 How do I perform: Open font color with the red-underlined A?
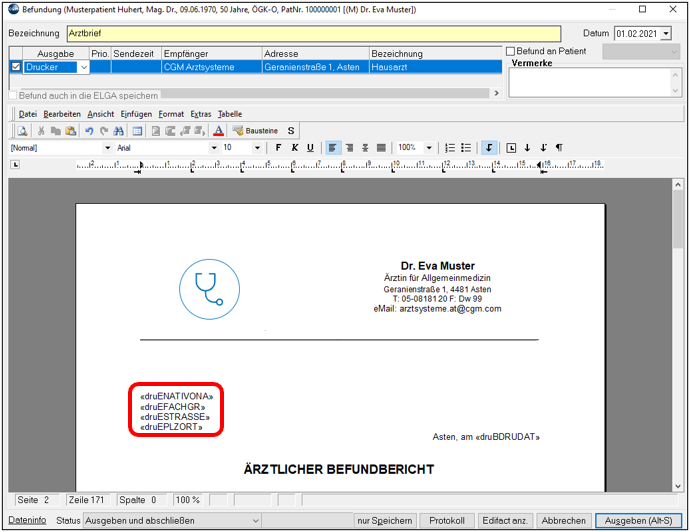click(218, 131)
